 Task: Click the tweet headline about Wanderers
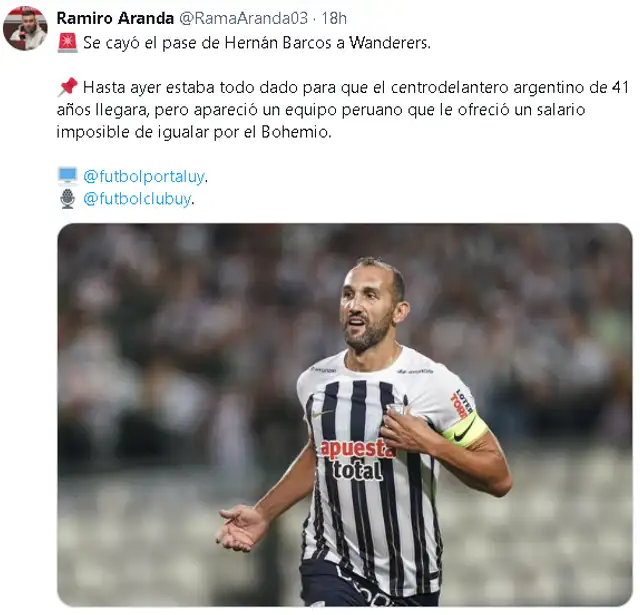[x=257, y=43]
